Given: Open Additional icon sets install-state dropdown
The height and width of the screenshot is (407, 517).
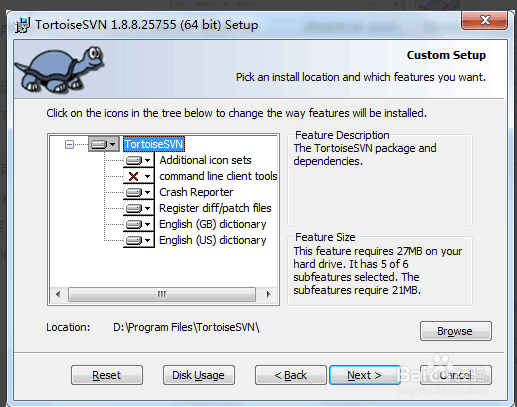Looking at the screenshot, I should coord(139,160).
